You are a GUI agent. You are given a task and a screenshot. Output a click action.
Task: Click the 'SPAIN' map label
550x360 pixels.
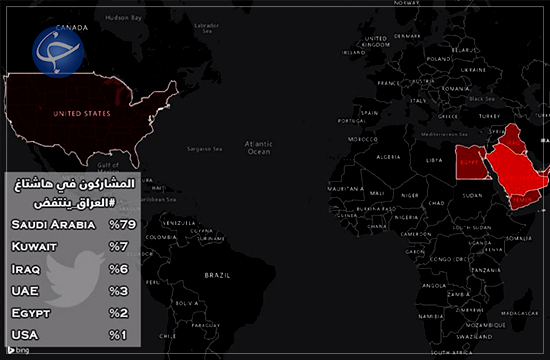coord(370,113)
